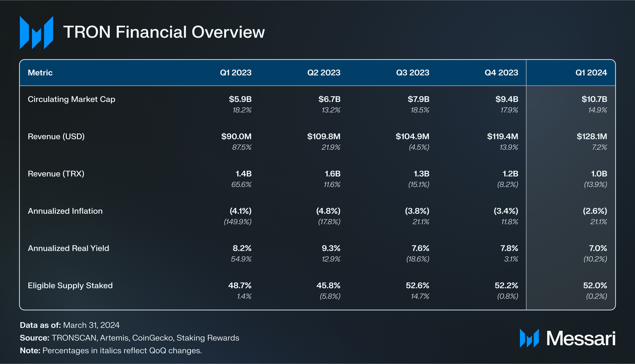
Task: Click the Annualized Real Yield row label
Action: 68,248
